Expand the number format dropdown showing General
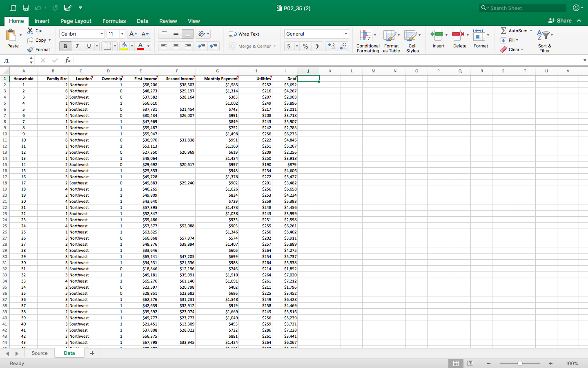The image size is (588, 368). coord(346,34)
